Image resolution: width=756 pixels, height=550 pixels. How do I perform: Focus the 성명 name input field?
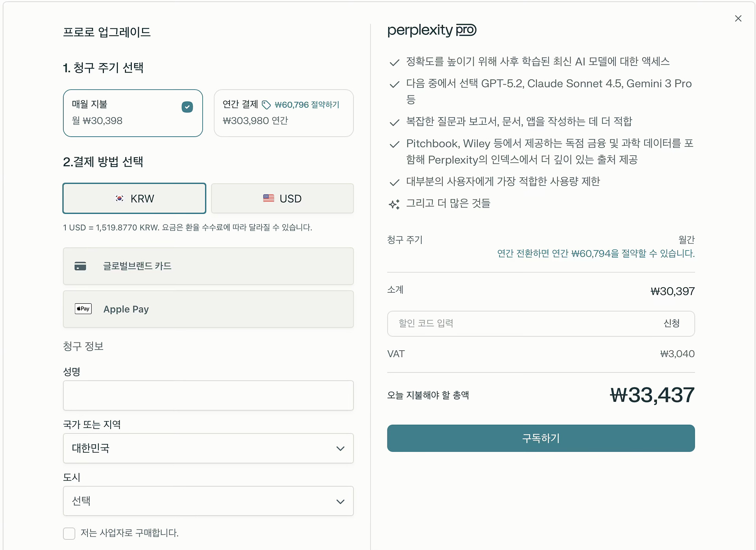pyautogui.click(x=208, y=396)
